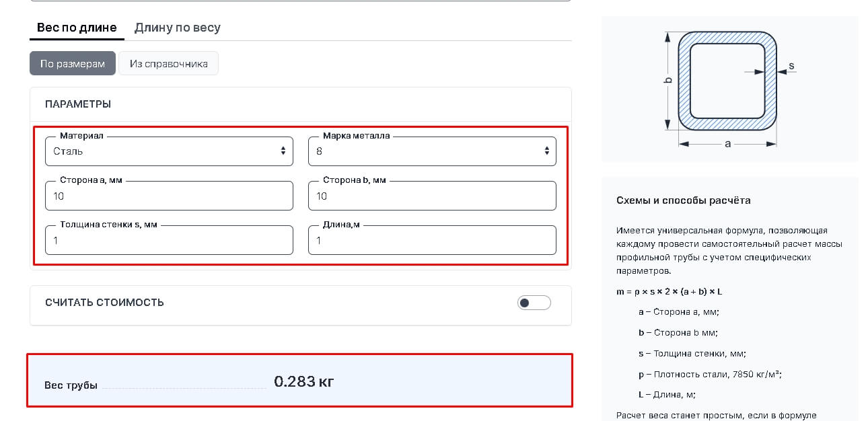
Task: Click the "ПАРАМЕТРЫ" section header
Action: coord(78,104)
